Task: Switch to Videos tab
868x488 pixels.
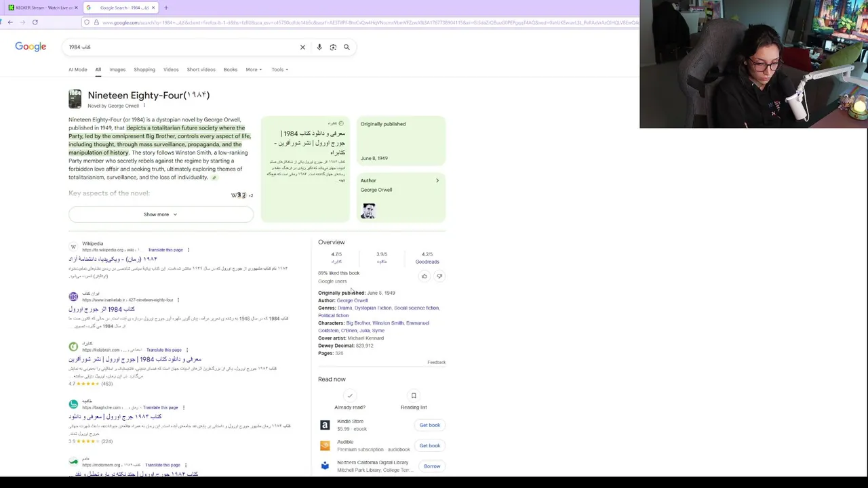Action: (x=171, y=69)
